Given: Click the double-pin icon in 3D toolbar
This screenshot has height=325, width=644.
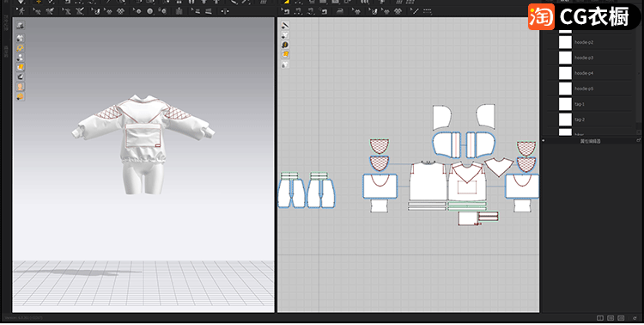Looking at the screenshot, I should [49, 11].
